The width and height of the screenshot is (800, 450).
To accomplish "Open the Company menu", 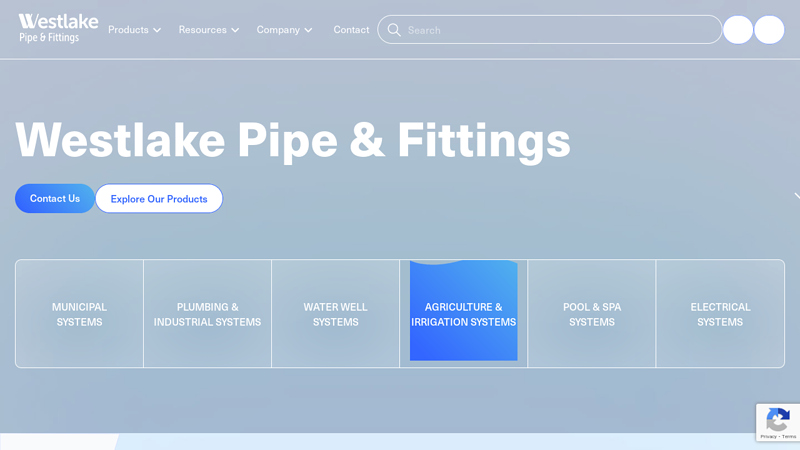I will (x=284, y=30).
